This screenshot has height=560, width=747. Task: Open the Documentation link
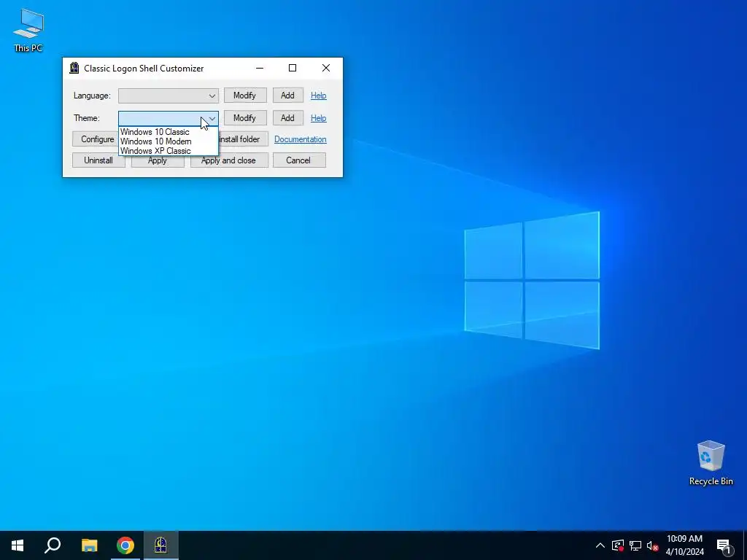pos(300,139)
